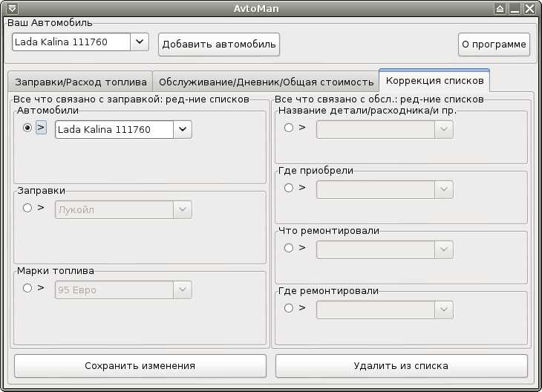Open the window menu icon in title bar
The image size is (542, 392).
click(11, 9)
